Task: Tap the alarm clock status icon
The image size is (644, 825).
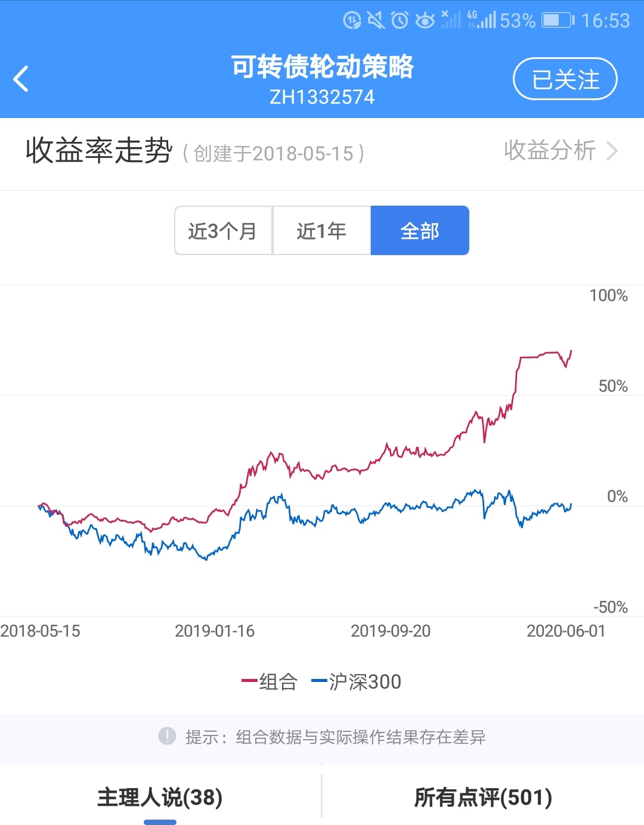Action: tap(400, 20)
